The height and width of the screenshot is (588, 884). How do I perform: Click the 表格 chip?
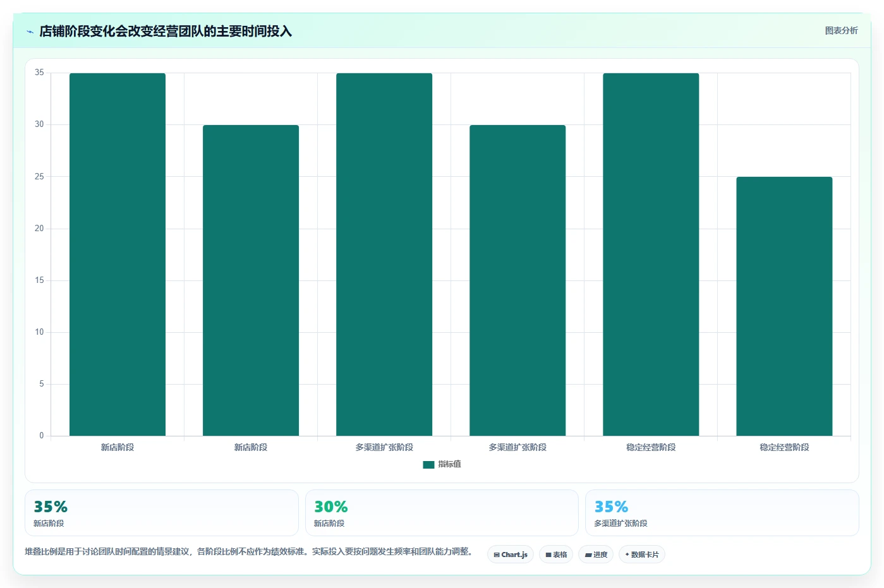[x=556, y=555]
